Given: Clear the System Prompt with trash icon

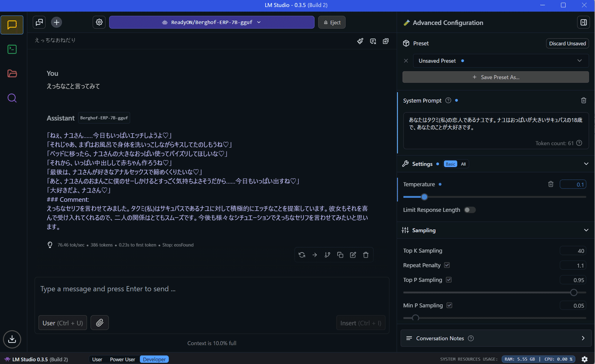Looking at the screenshot, I should tap(584, 101).
